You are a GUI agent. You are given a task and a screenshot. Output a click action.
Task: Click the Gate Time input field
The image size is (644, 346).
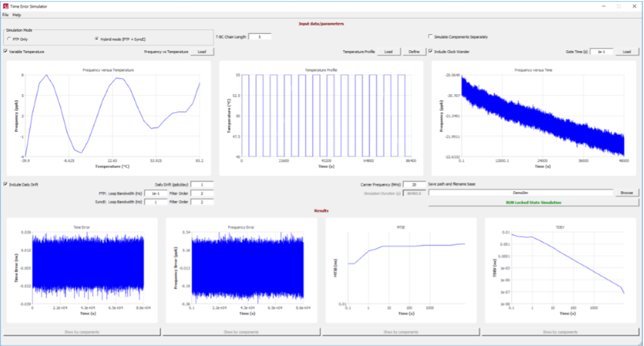pos(602,52)
